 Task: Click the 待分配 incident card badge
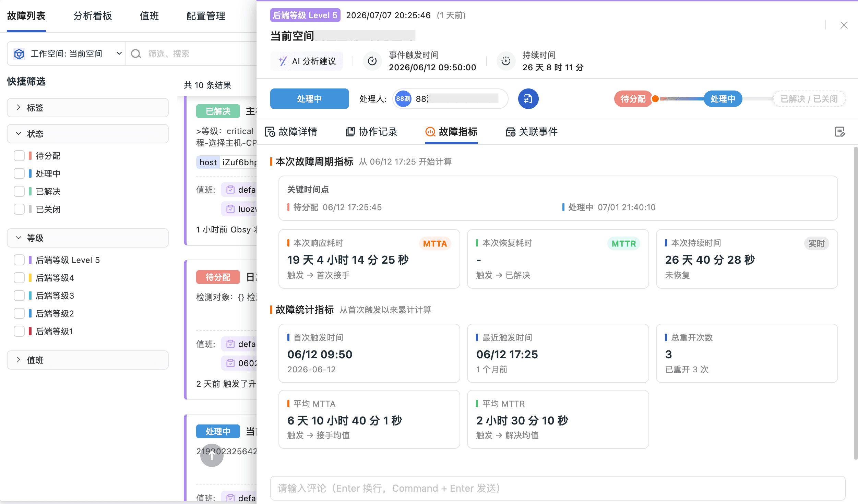coord(218,277)
